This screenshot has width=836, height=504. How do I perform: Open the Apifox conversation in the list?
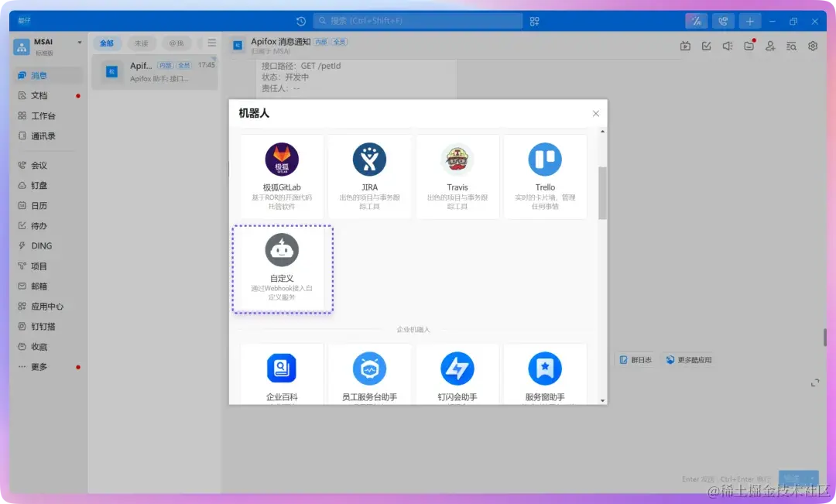point(155,71)
